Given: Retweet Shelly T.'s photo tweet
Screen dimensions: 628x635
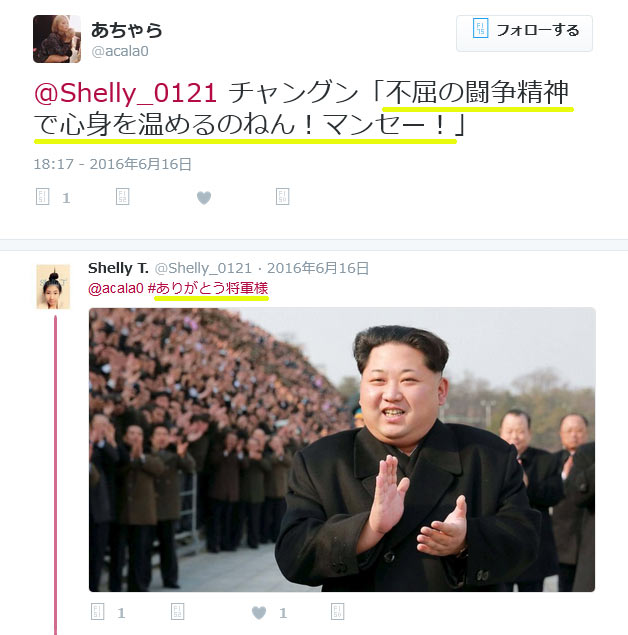Looking at the screenshot, I should pos(177,612).
